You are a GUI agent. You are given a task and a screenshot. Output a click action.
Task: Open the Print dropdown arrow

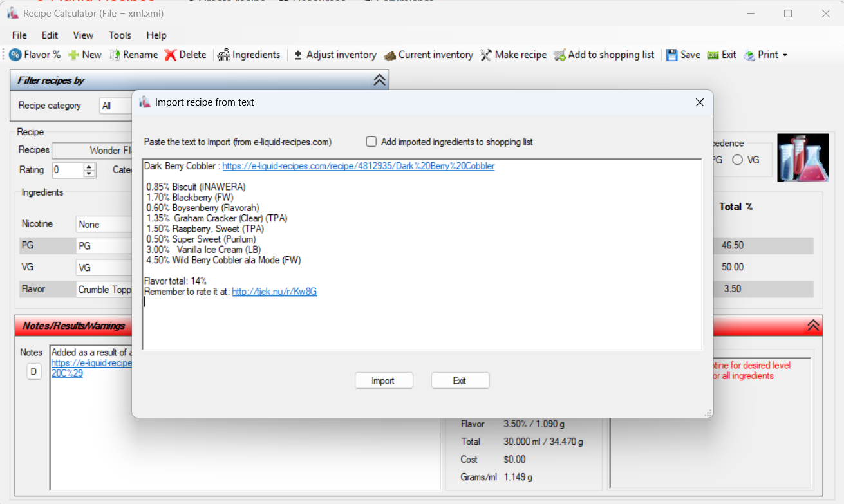[785, 55]
